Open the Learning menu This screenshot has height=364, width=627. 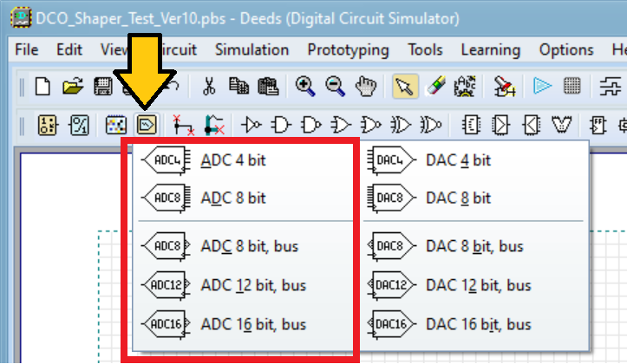[x=491, y=50]
